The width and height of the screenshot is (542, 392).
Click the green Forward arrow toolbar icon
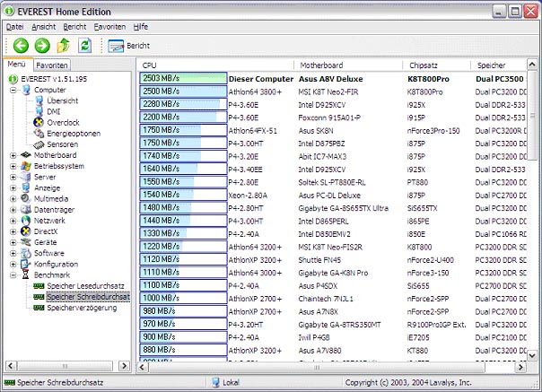click(42, 46)
